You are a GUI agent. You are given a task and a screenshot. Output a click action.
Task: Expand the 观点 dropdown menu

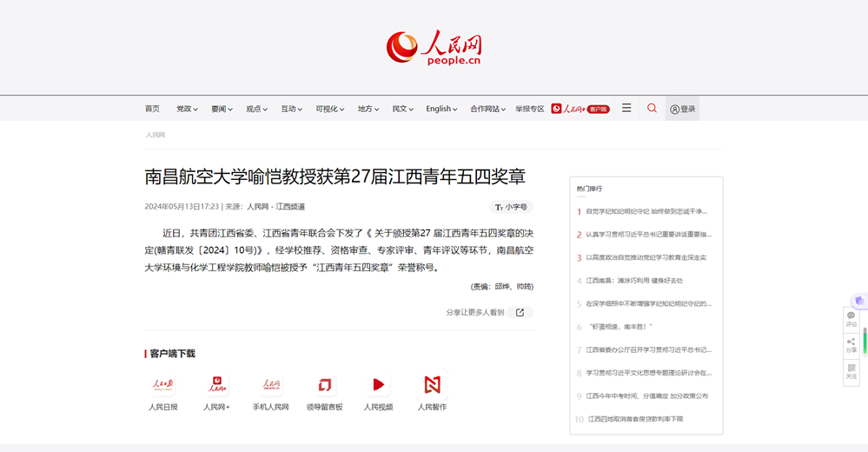pyautogui.click(x=256, y=110)
